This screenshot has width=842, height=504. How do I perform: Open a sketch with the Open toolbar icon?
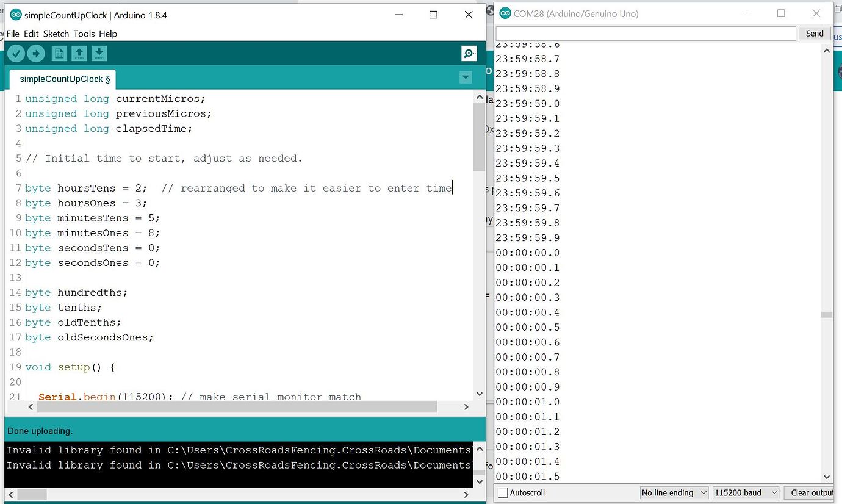point(79,53)
